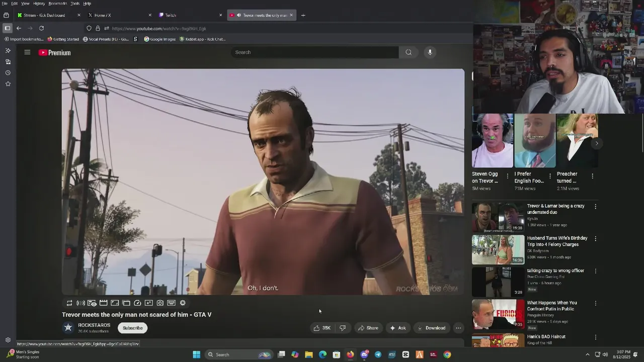Open options for Preacher turned short
Screen dimensions: 644x362
(x=592, y=176)
